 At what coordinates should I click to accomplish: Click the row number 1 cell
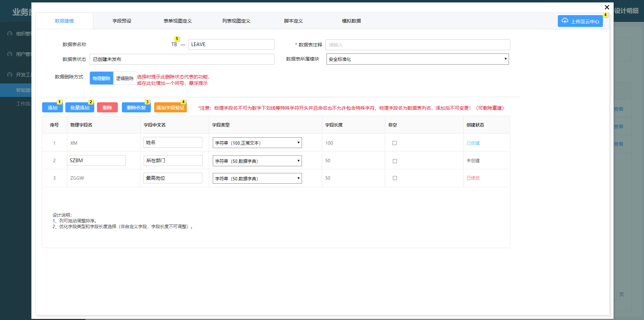point(54,143)
